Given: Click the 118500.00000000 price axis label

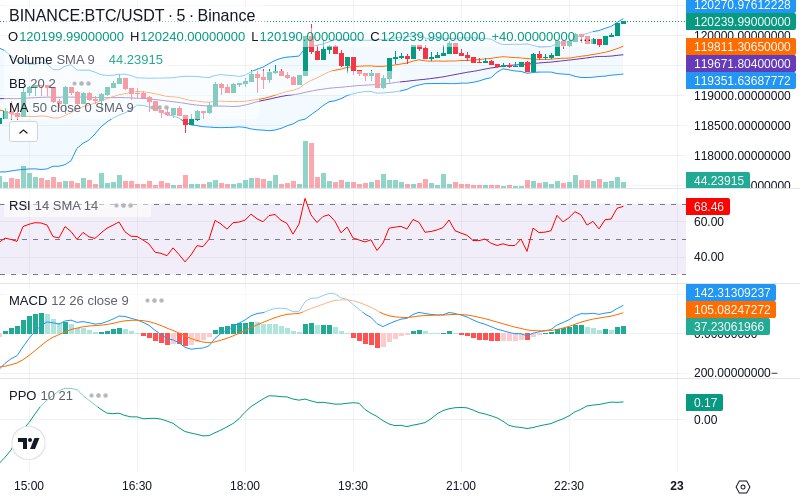Looking at the screenshot, I should click(x=742, y=126).
